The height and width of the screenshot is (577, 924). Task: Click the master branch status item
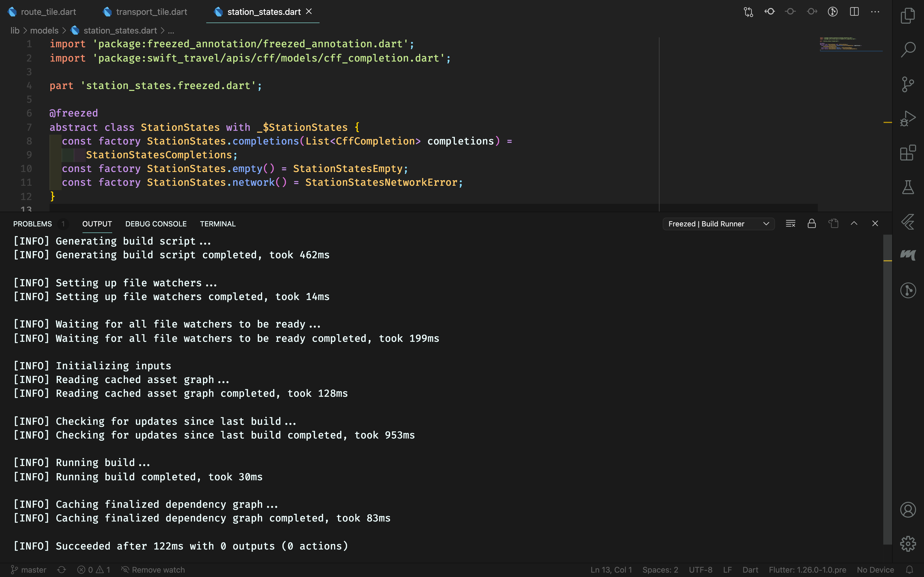29,570
